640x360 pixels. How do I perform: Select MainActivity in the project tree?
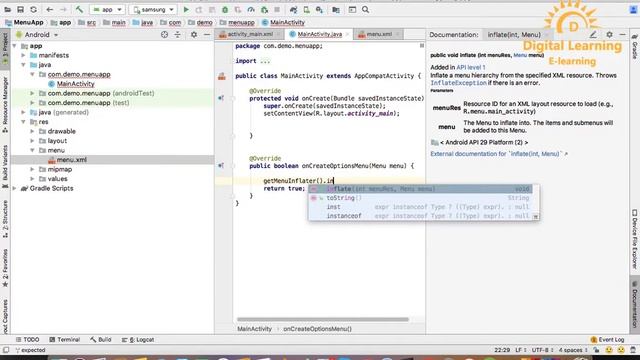click(x=76, y=84)
